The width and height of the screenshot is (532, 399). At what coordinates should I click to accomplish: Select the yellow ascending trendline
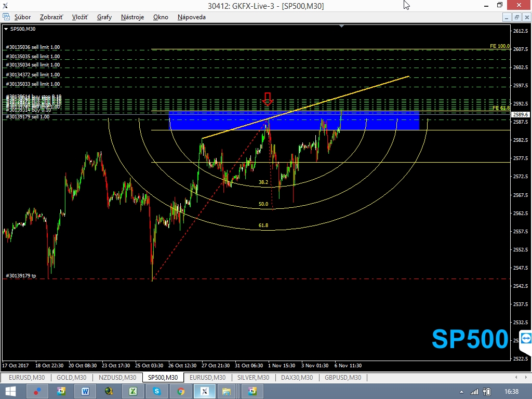tap(305, 107)
